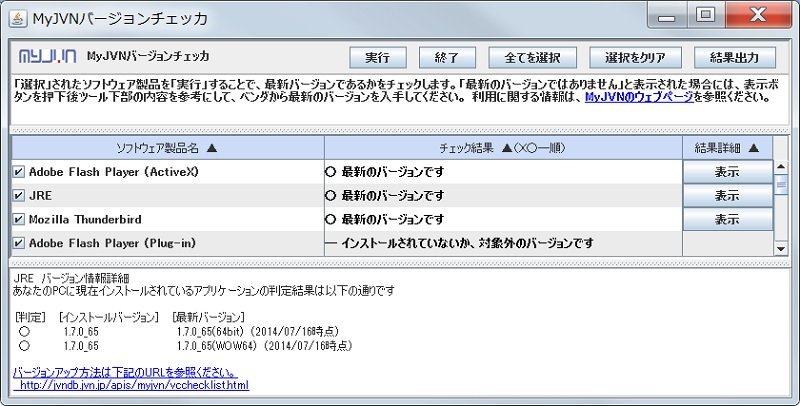Select the Mozilla Thunderbird product name
The width and height of the screenshot is (800, 406).
tap(85, 219)
